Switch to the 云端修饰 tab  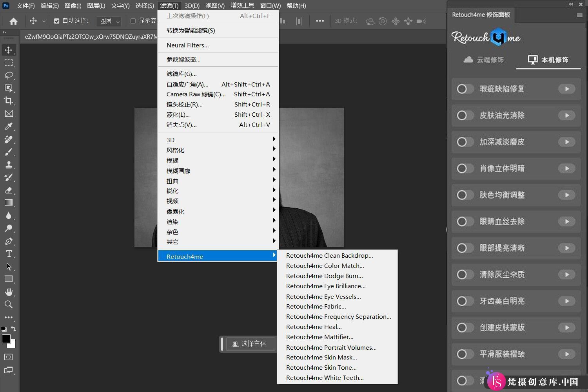click(484, 60)
